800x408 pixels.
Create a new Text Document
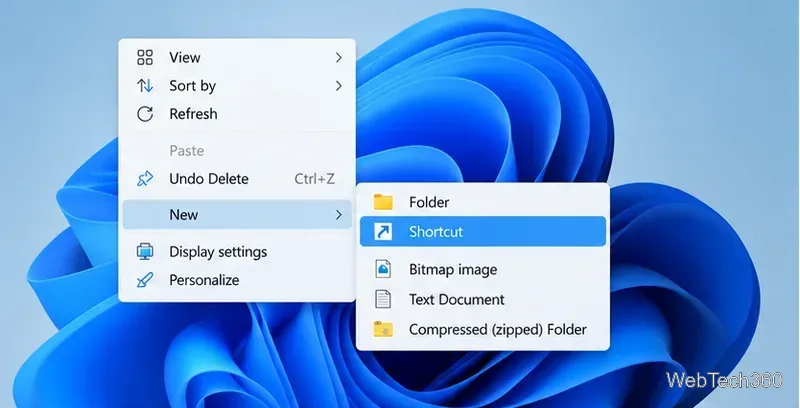pyautogui.click(x=483, y=299)
